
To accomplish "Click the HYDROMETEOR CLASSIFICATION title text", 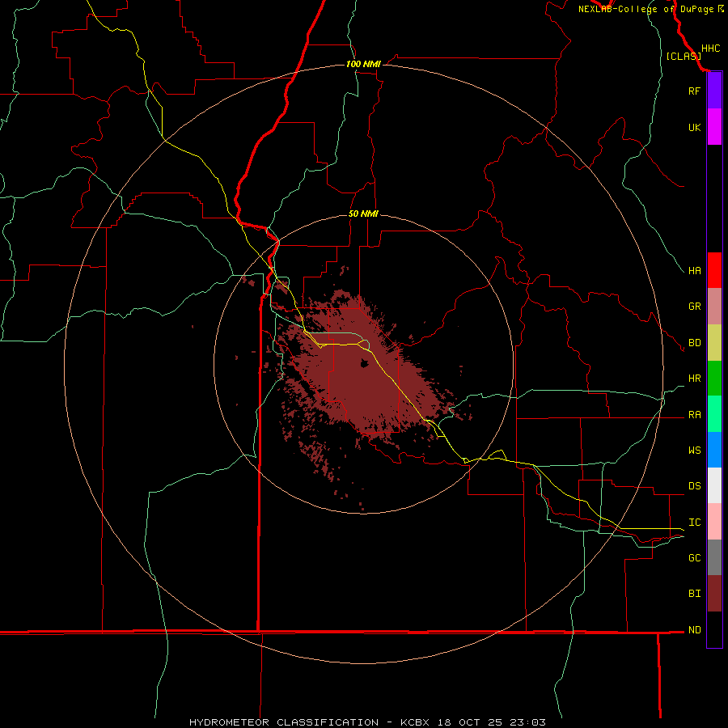I will click(284, 722).
